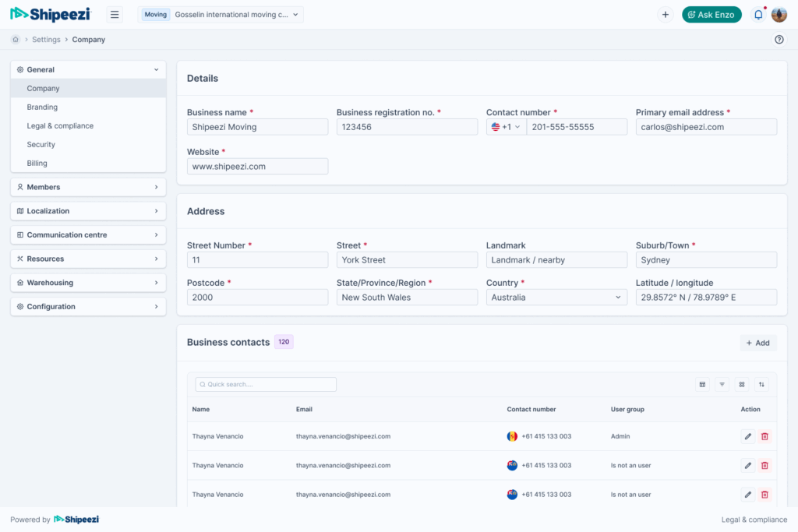
Task: Click the sort arrows icon in the contacts toolbar
Action: tap(761, 384)
